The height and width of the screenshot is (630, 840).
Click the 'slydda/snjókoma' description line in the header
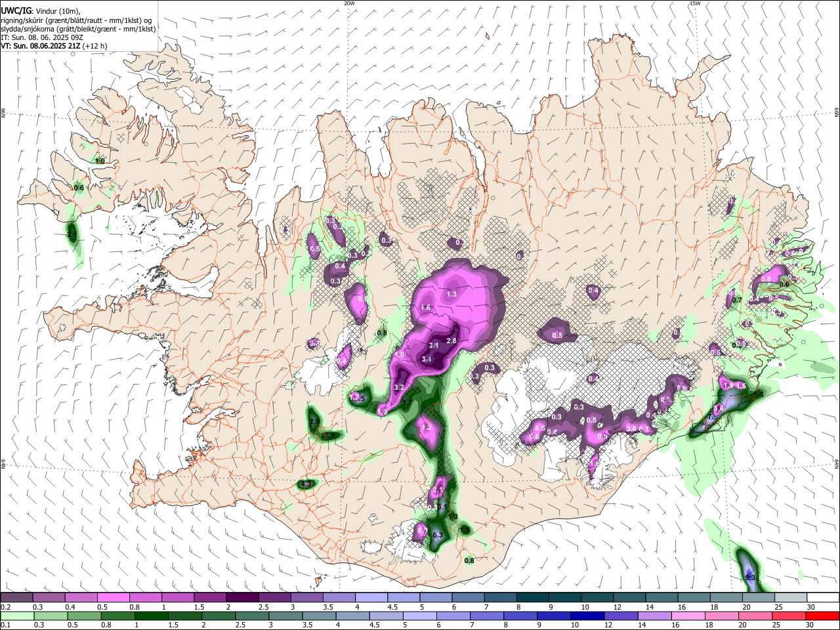[x=78, y=29]
